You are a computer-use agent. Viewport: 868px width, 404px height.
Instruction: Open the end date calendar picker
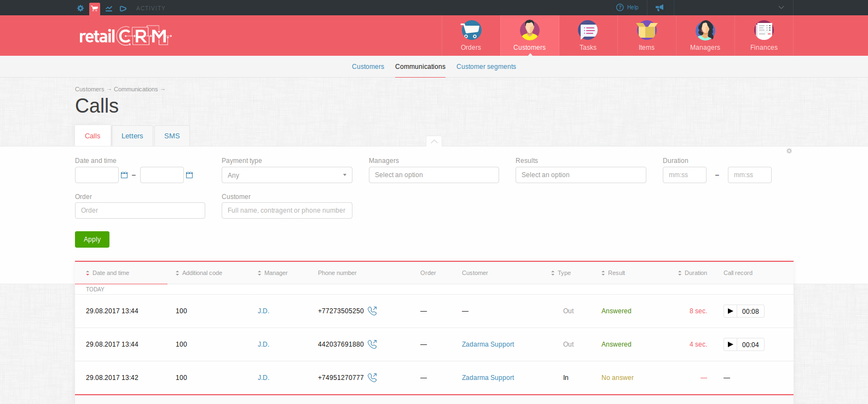pos(189,175)
